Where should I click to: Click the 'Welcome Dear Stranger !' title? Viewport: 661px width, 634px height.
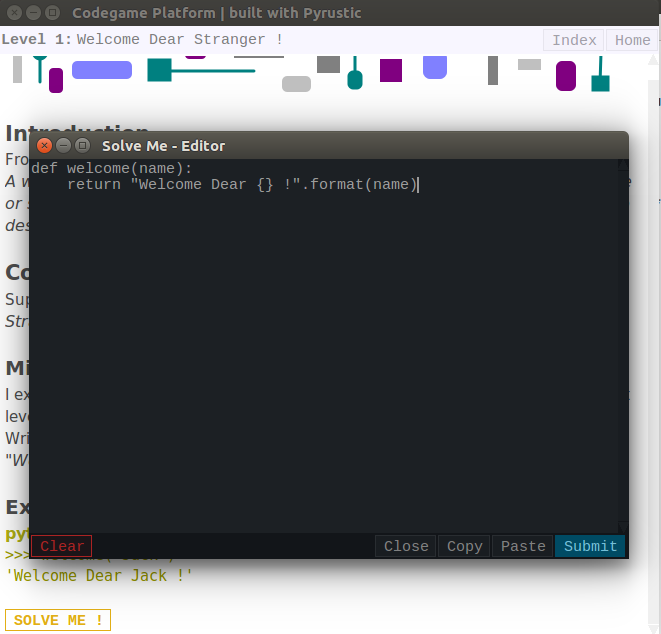click(180, 39)
